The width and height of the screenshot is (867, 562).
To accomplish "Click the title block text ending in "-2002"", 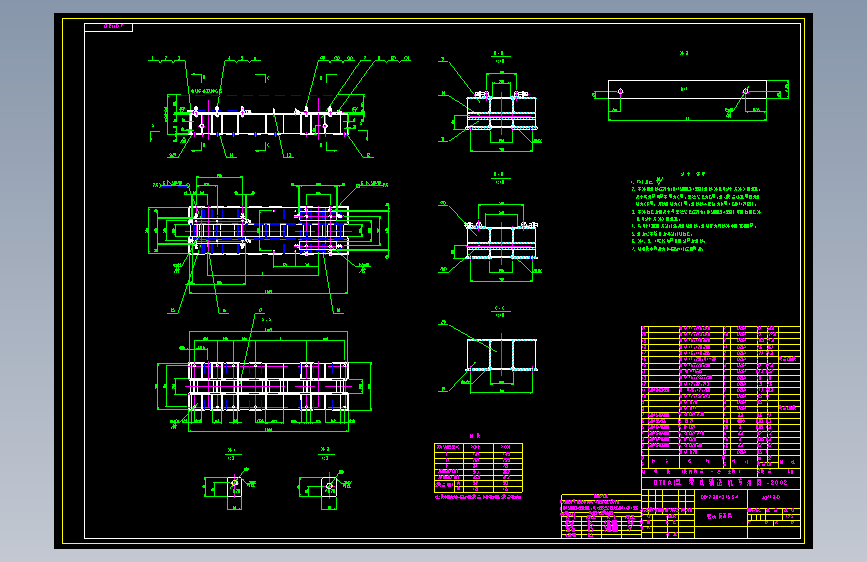I will coord(720,482).
